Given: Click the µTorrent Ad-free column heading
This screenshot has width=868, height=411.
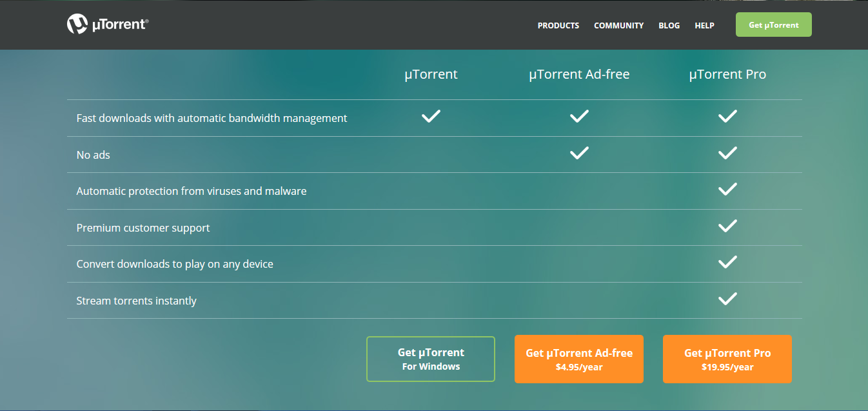Looking at the screenshot, I should (579, 74).
